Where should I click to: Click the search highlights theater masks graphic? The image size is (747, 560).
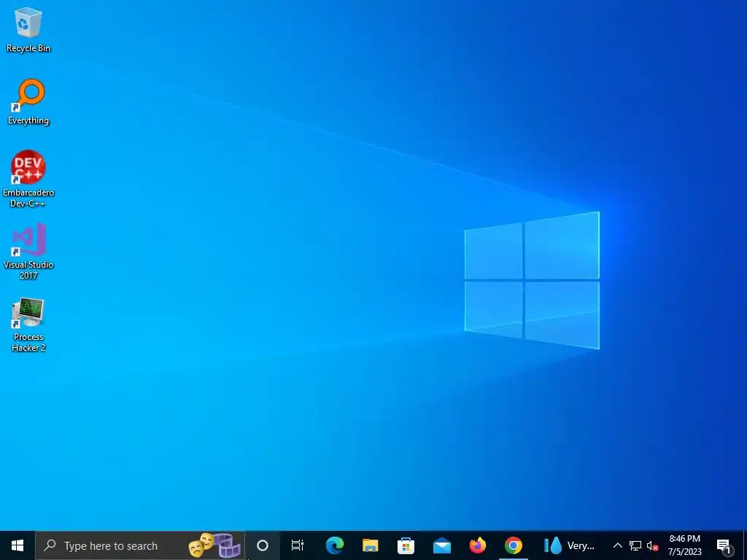pyautogui.click(x=214, y=545)
